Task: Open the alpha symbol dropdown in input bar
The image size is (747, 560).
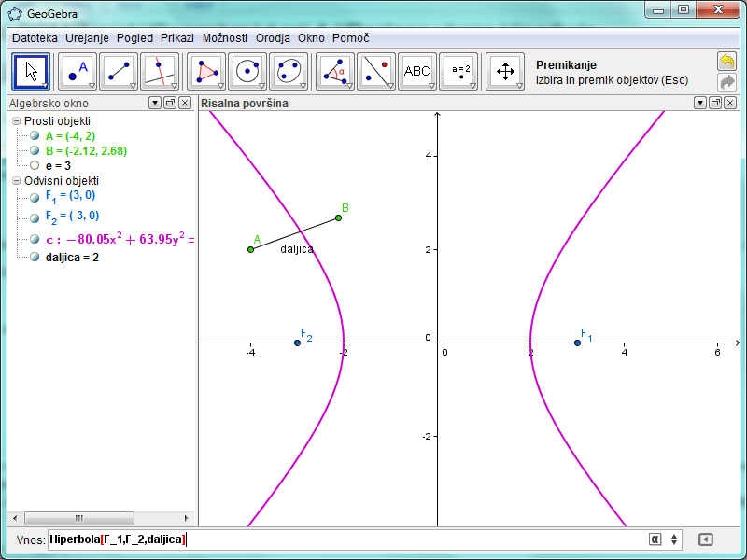Action: click(x=655, y=539)
